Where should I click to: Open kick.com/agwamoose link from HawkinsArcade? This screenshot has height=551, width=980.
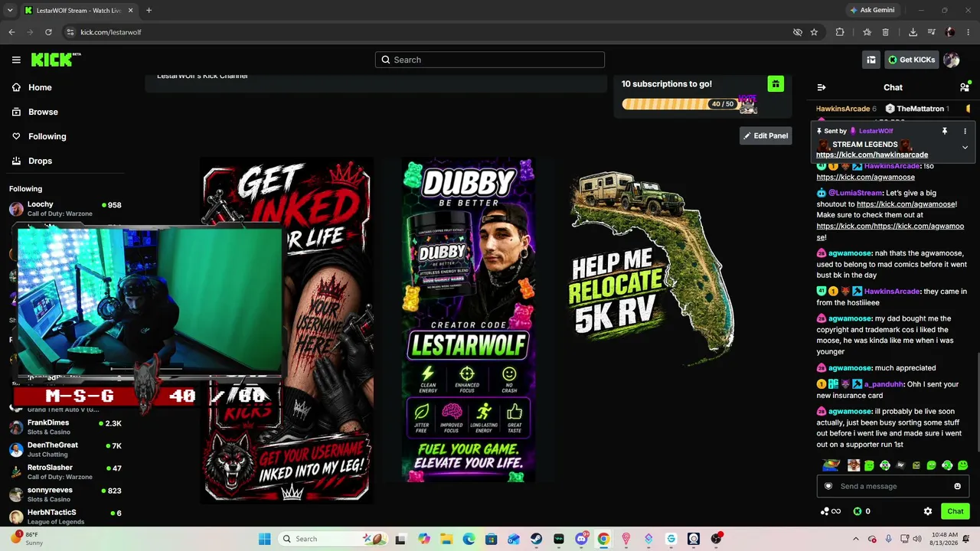coord(865,177)
